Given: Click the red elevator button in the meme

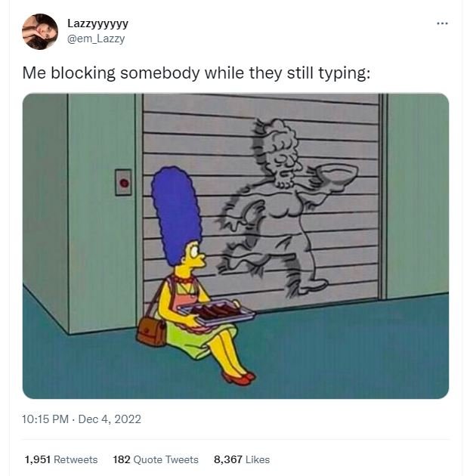Looking at the screenshot, I should click(124, 182).
